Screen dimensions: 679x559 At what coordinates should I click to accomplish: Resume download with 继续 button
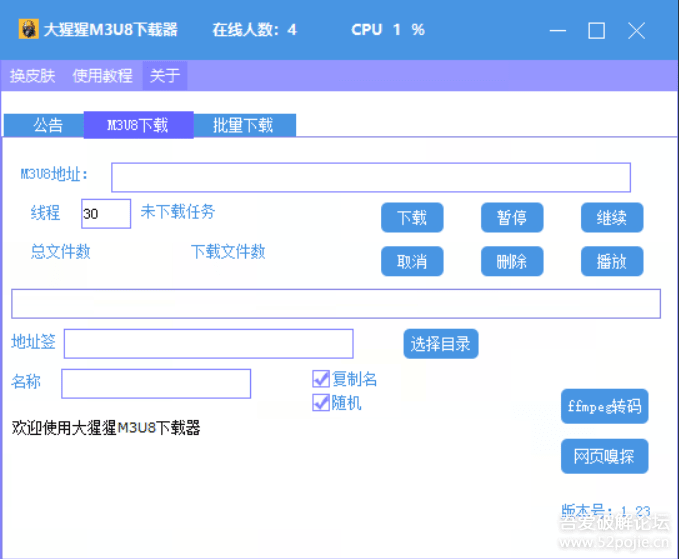(x=612, y=218)
